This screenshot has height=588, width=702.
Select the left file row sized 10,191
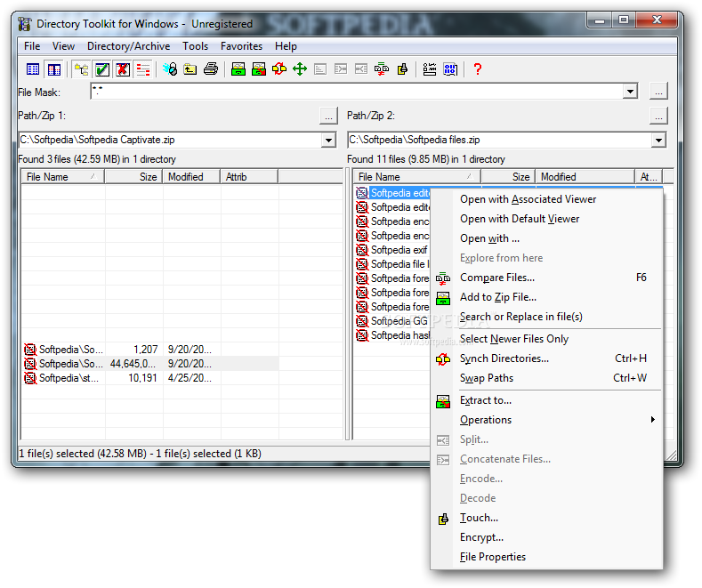pos(150,379)
